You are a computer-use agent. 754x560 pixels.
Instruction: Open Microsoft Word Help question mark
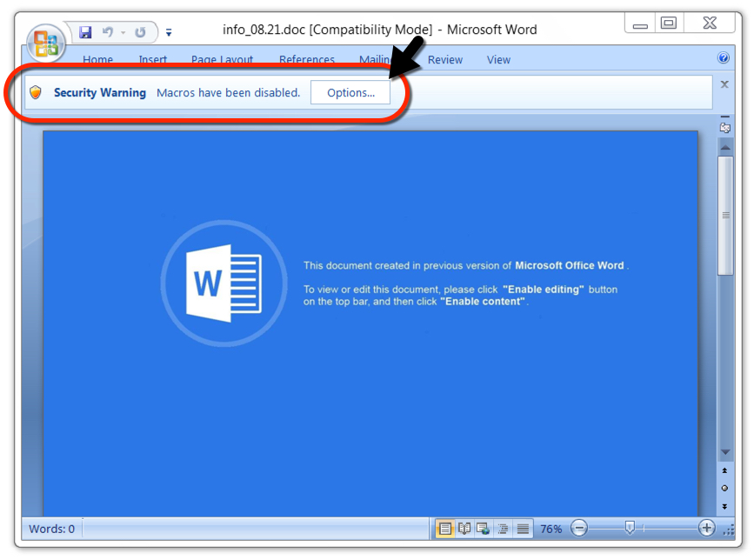(x=724, y=58)
